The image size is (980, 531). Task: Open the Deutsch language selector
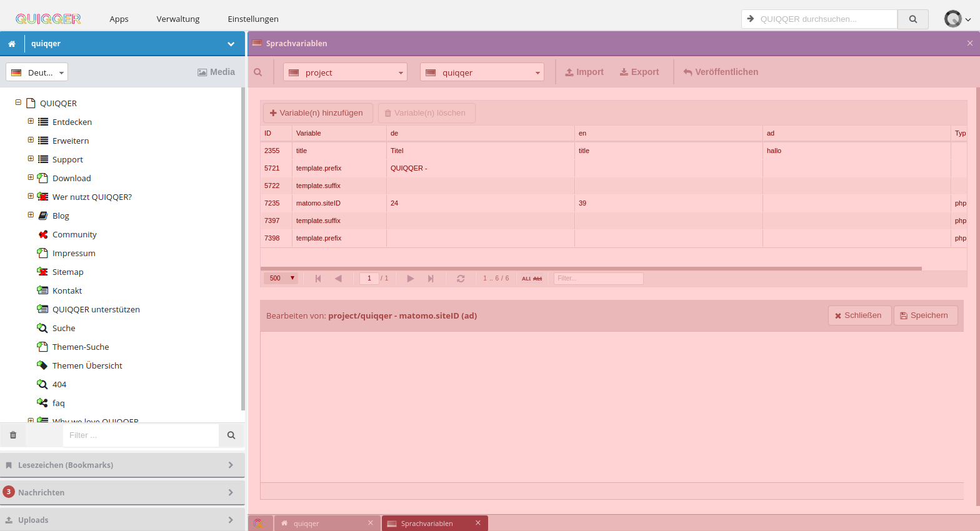coord(37,72)
